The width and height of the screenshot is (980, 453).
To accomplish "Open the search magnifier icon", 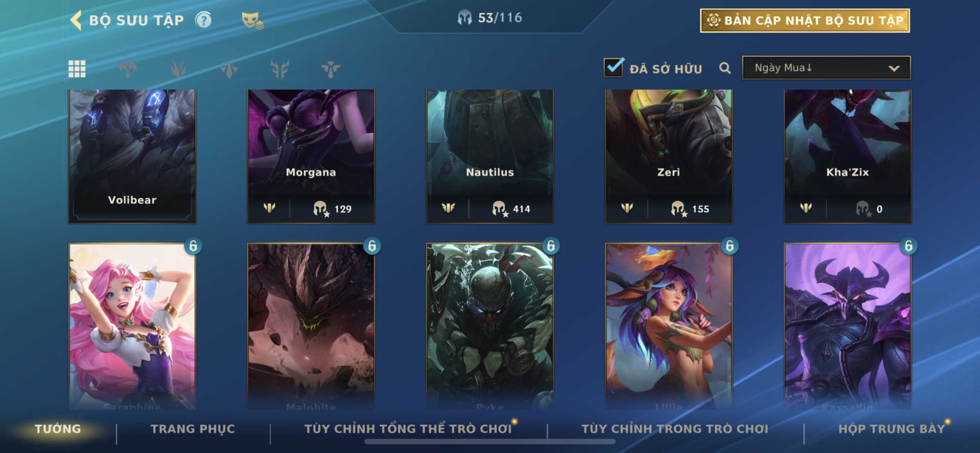I will [x=725, y=69].
